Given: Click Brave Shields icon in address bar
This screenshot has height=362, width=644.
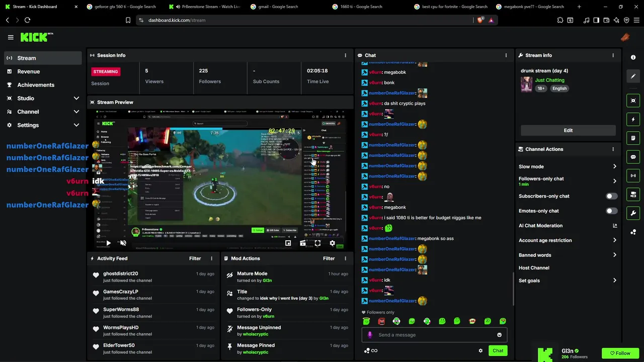Looking at the screenshot, I should pos(480,20).
